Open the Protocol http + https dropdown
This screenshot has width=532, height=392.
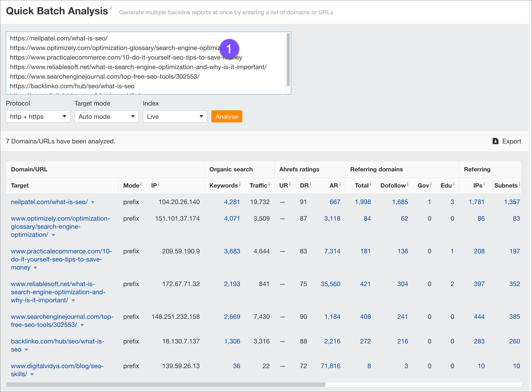pyautogui.click(x=38, y=117)
